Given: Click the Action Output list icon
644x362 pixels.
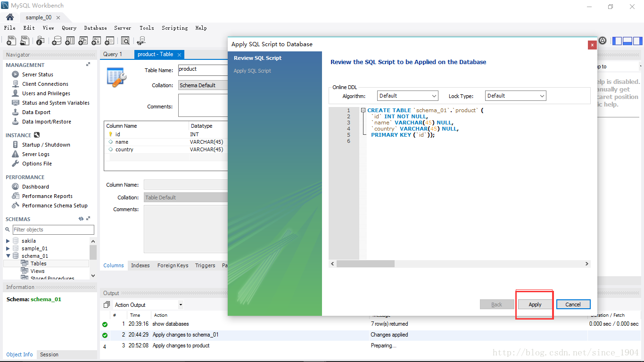Looking at the screenshot, I should [107, 304].
